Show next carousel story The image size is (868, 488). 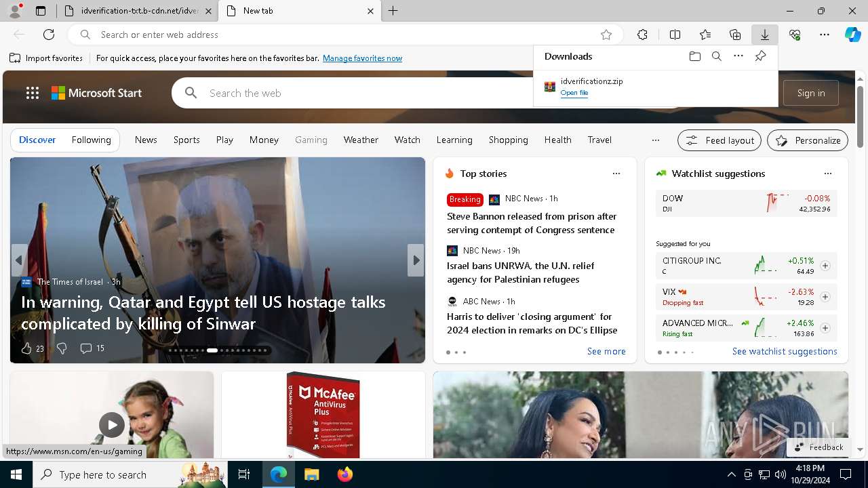[x=416, y=260]
